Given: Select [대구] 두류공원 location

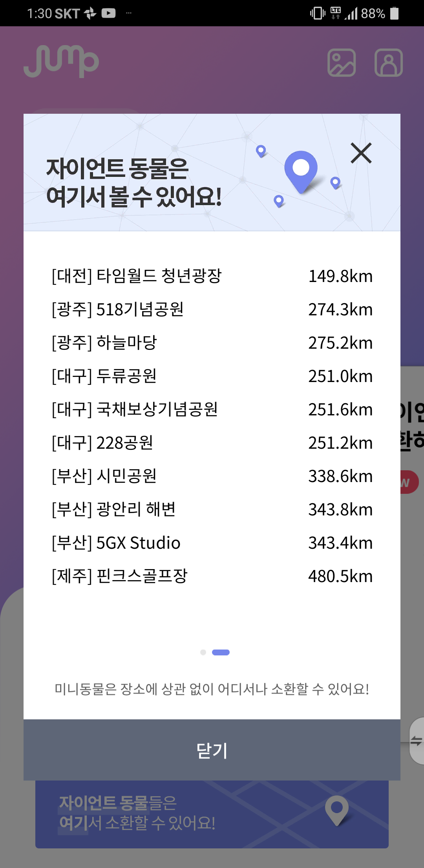Looking at the screenshot, I should pyautogui.click(x=104, y=376).
